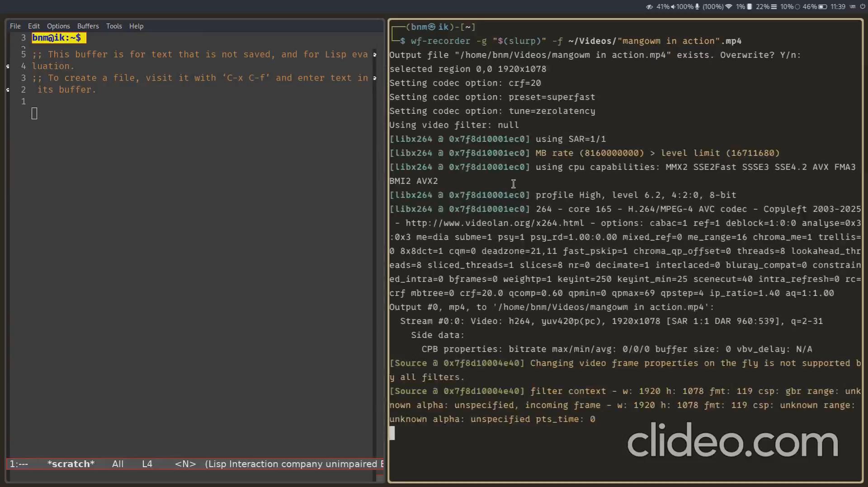This screenshot has height=487, width=868.
Task: Click the wrap arrow left of 'its buffer.'
Action: click(x=8, y=90)
